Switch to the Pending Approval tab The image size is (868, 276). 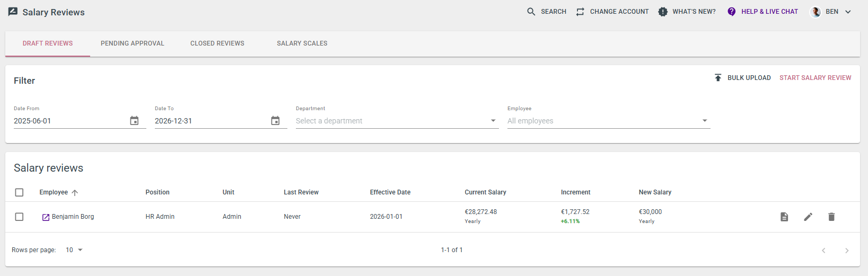[133, 43]
